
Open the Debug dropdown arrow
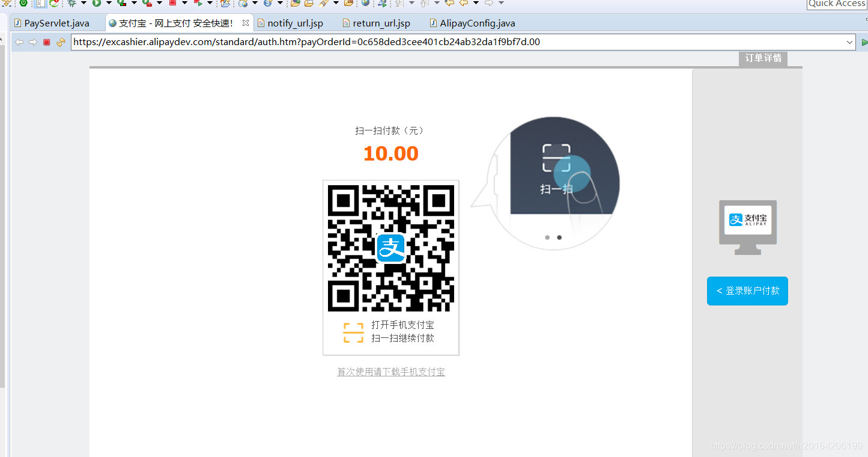click(x=83, y=3)
